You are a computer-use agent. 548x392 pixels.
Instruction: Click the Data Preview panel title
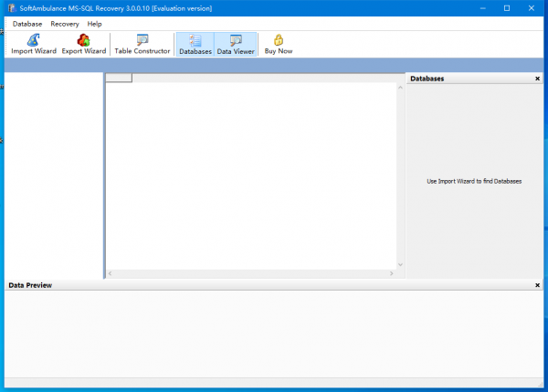point(30,285)
